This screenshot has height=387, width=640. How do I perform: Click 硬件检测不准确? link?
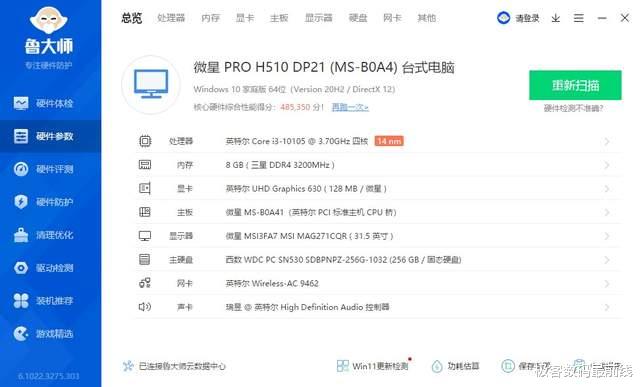pos(573,108)
